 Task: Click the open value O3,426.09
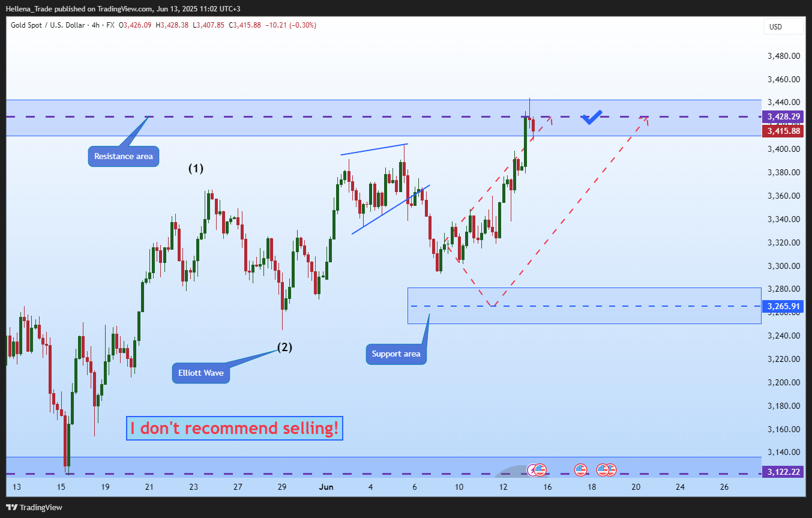tap(136, 25)
